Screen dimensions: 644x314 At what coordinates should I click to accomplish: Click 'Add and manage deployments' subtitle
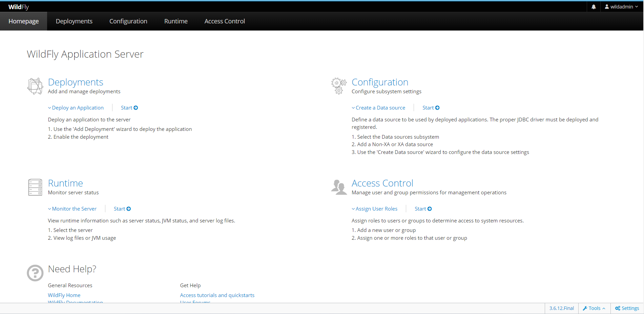point(84,92)
